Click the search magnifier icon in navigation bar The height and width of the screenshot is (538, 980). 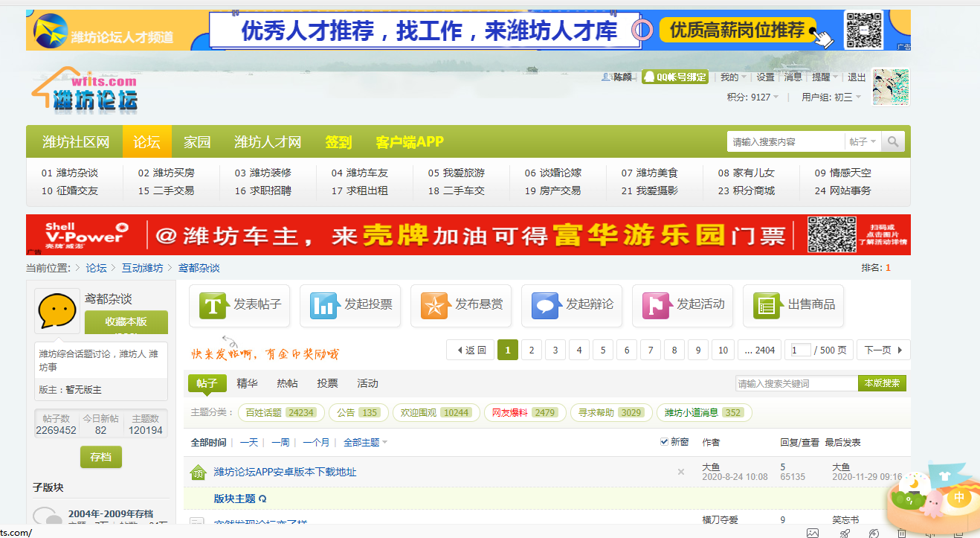pyautogui.click(x=894, y=141)
